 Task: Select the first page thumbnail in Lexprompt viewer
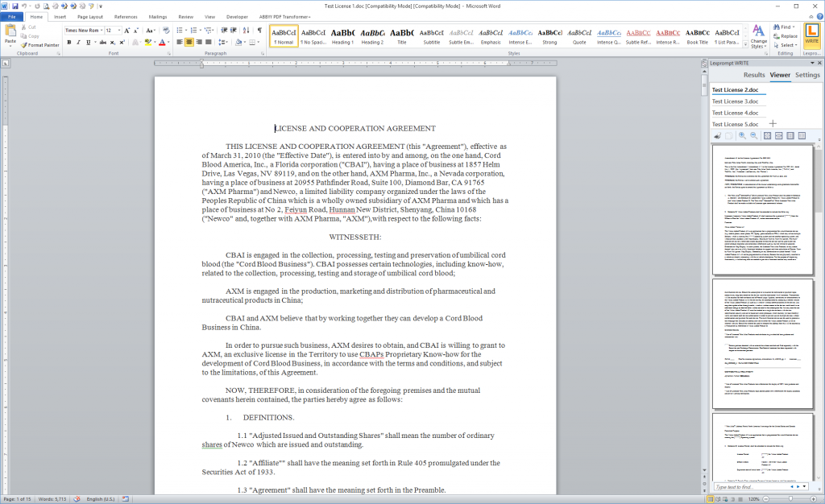pos(762,209)
